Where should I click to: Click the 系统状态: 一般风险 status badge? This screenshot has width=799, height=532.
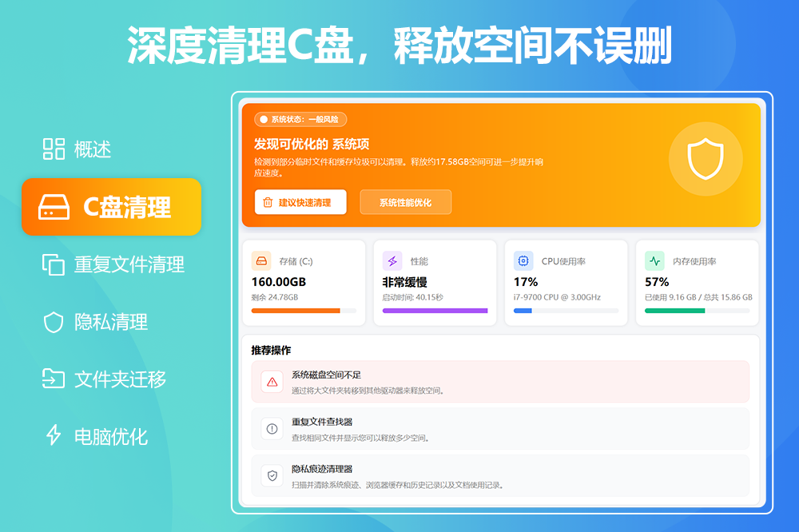click(x=300, y=119)
